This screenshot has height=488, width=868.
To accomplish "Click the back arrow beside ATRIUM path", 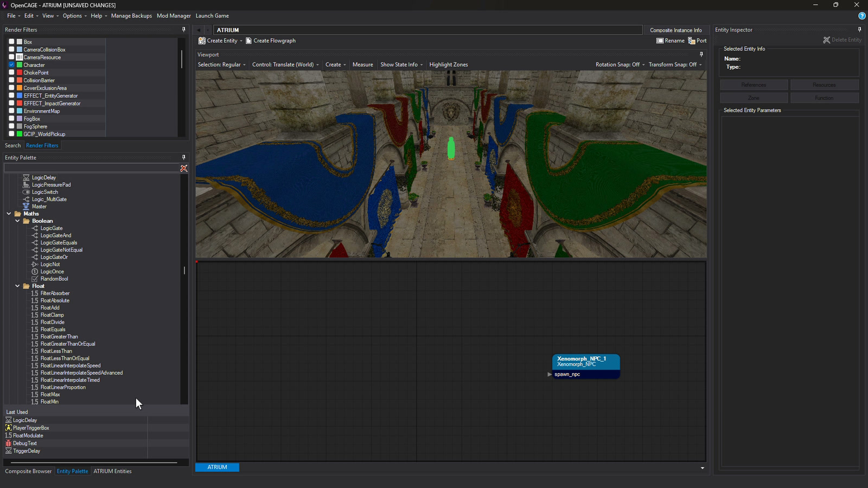I will [x=199, y=30].
